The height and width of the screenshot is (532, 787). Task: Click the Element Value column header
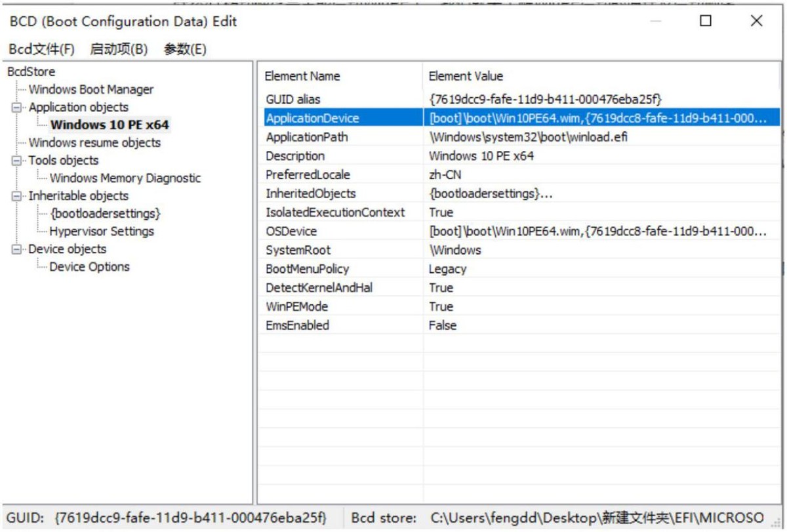pos(601,76)
